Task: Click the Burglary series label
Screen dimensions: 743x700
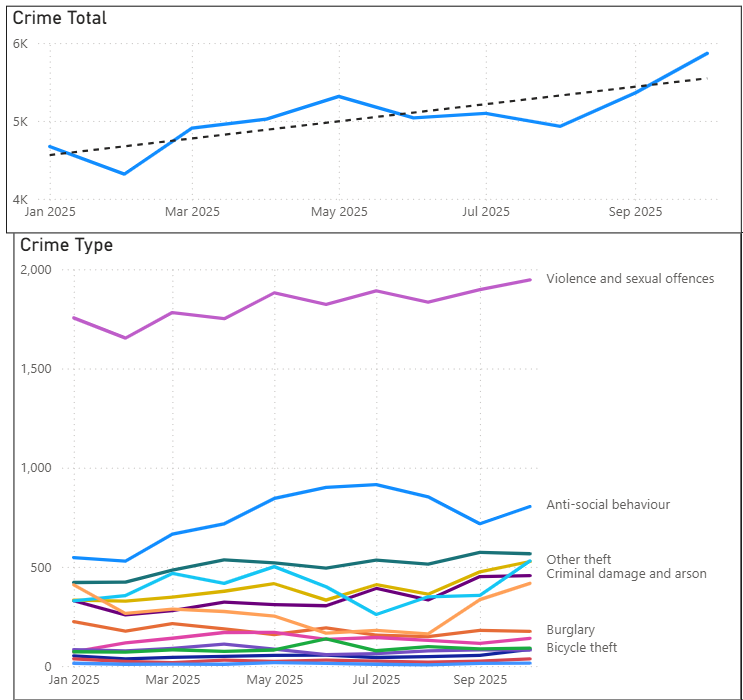Action: point(570,630)
